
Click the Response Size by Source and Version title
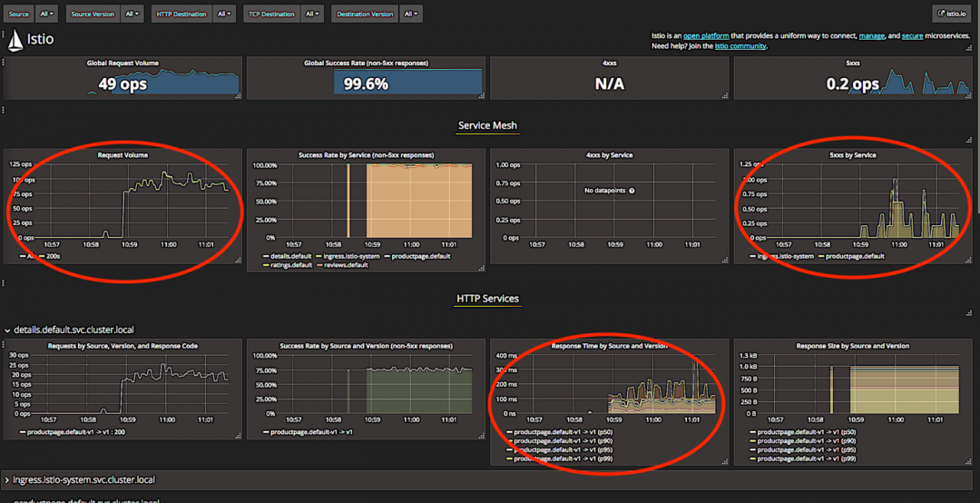click(x=852, y=345)
